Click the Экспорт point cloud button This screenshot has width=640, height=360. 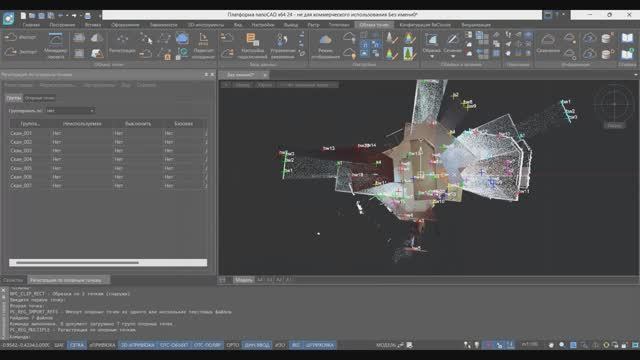tap(20, 52)
